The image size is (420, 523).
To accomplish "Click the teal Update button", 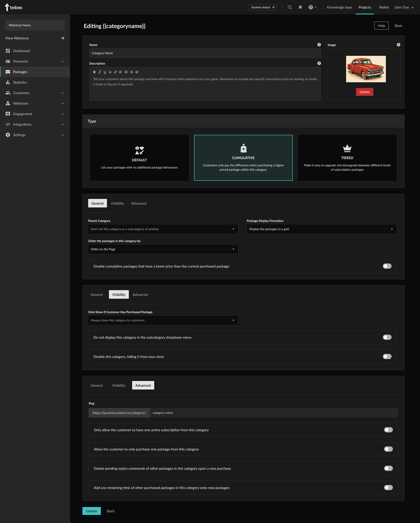I will click(91, 511).
